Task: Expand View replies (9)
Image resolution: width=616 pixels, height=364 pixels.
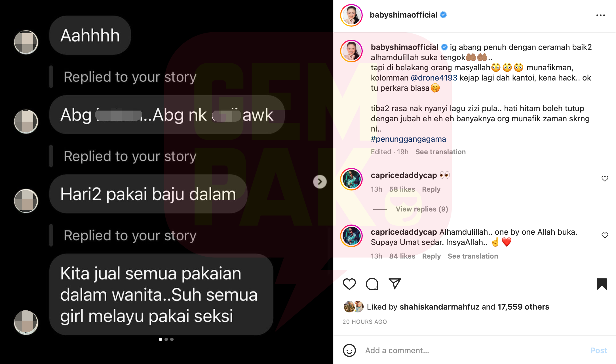Action: pos(422,209)
